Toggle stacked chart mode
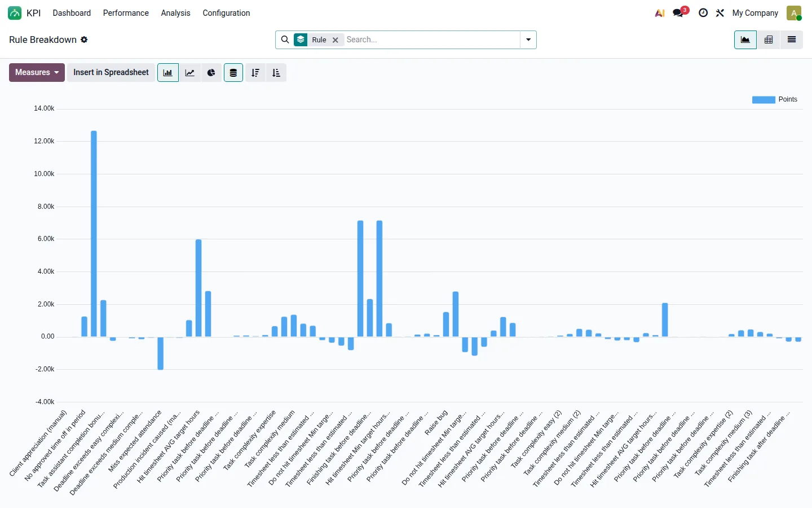The width and height of the screenshot is (812, 508). point(233,73)
